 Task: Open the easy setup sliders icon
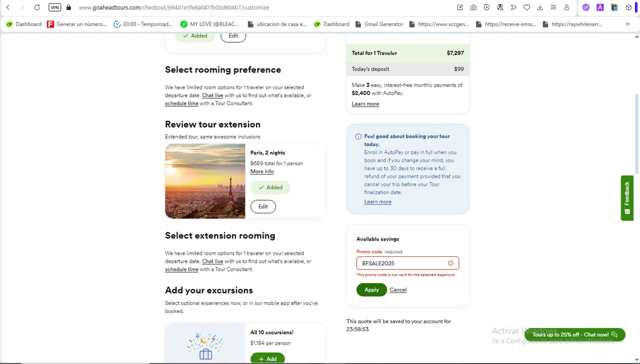pyautogui.click(x=553, y=7)
